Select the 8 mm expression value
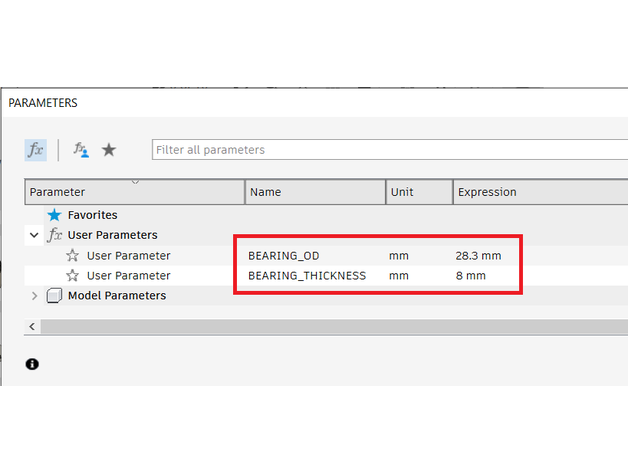 point(470,276)
